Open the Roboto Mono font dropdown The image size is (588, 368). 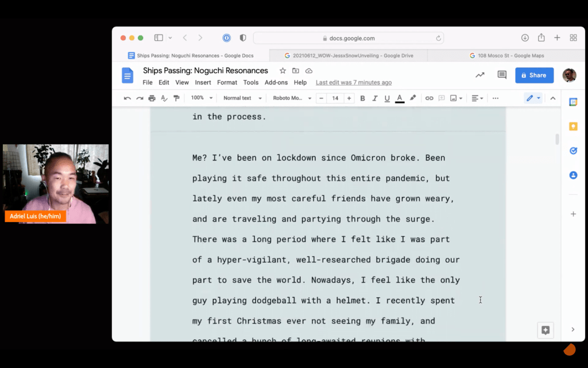292,98
